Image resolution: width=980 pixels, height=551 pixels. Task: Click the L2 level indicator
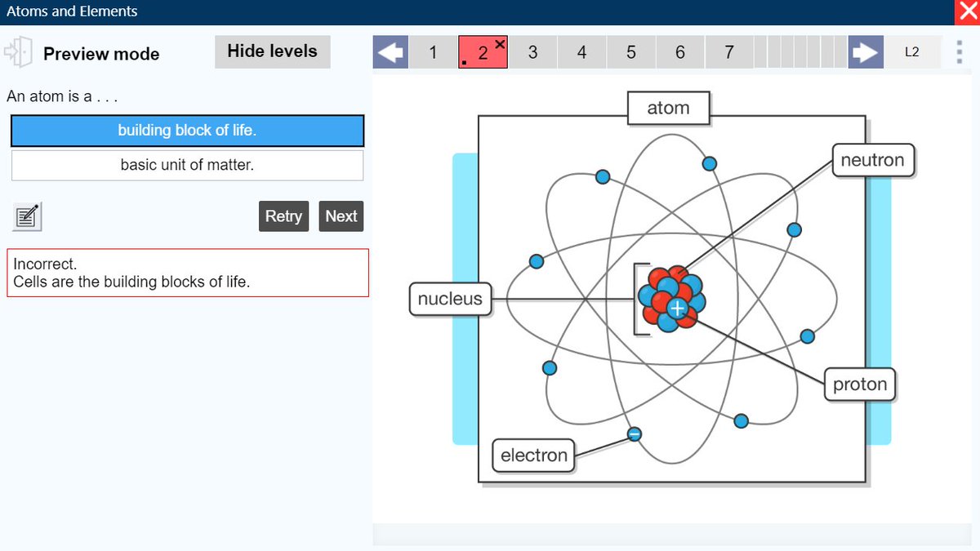click(x=913, y=51)
